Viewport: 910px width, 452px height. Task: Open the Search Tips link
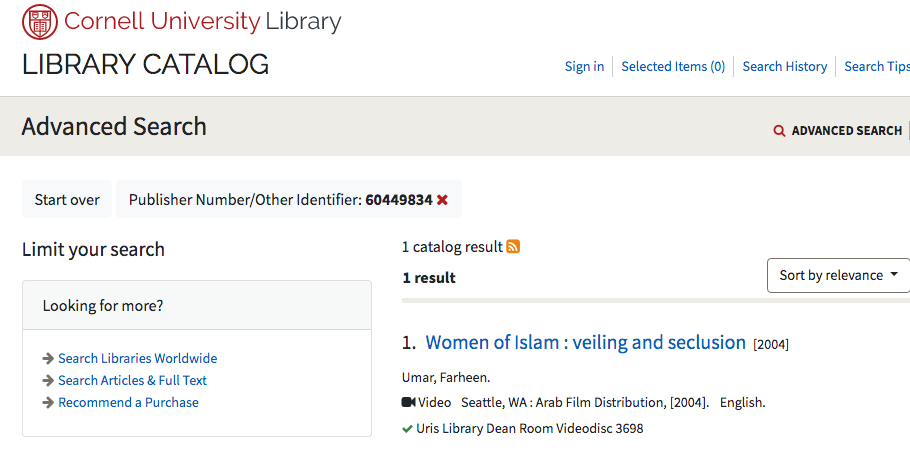pos(877,67)
